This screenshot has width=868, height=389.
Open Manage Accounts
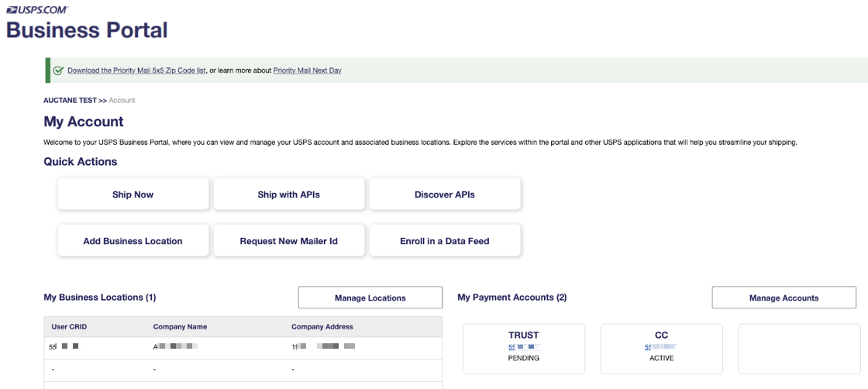coord(784,298)
